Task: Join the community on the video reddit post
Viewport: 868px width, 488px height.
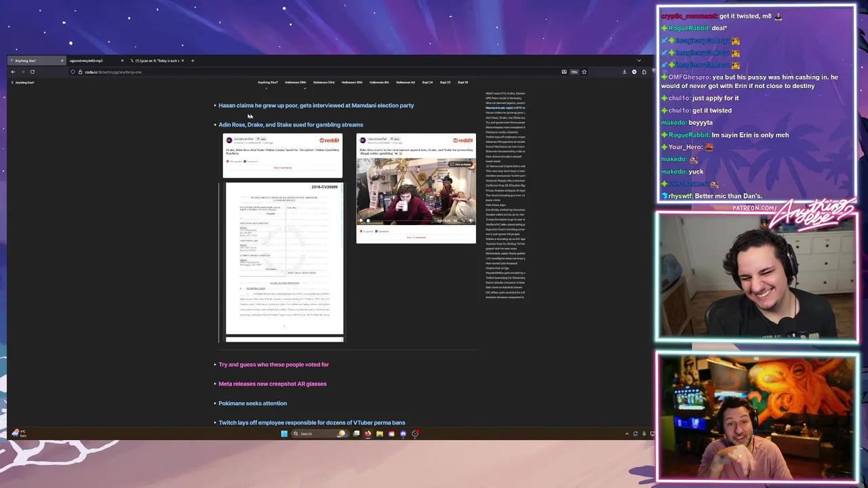Action: [395, 139]
